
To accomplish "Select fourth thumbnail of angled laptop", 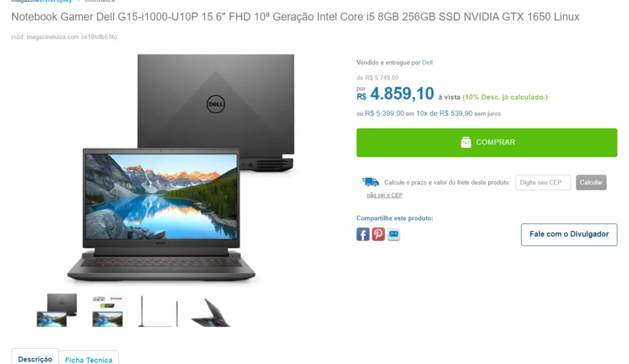I will tap(210, 312).
